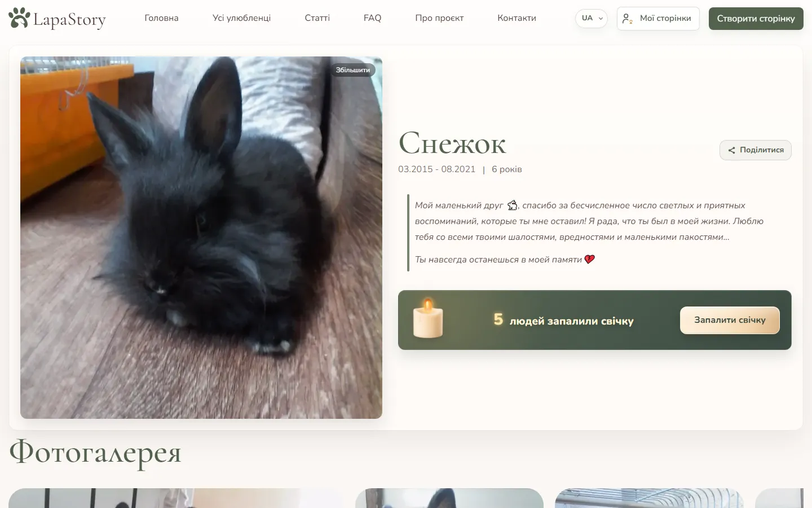Image resolution: width=812 pixels, height=508 pixels.
Task: Click the Створити сторінку button
Action: tap(756, 19)
